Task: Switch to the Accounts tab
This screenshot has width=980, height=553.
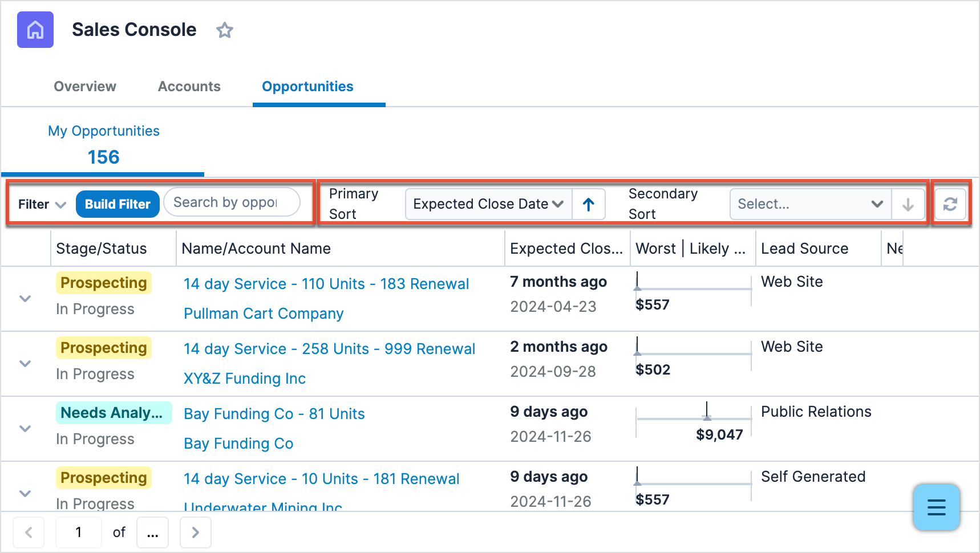Action: (x=189, y=87)
